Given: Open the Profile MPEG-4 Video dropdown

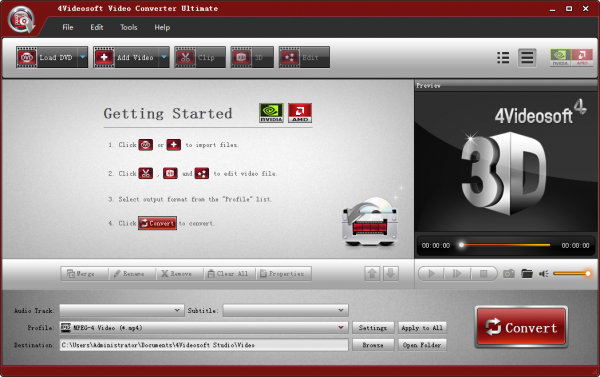Looking at the screenshot, I should [204, 328].
